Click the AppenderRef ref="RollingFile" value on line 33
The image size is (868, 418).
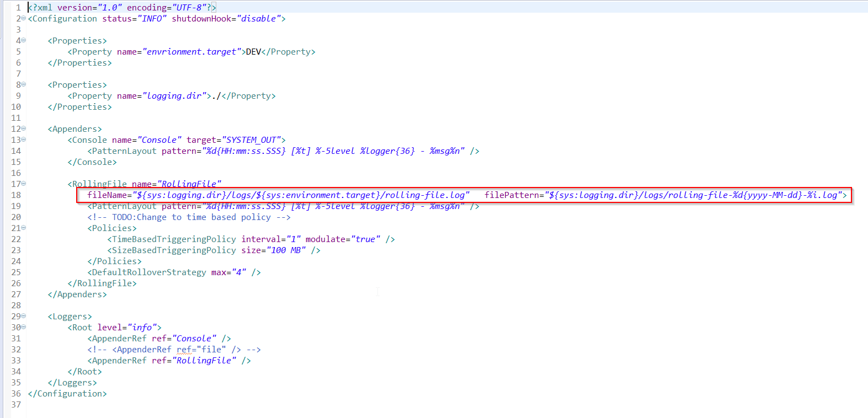204,361
